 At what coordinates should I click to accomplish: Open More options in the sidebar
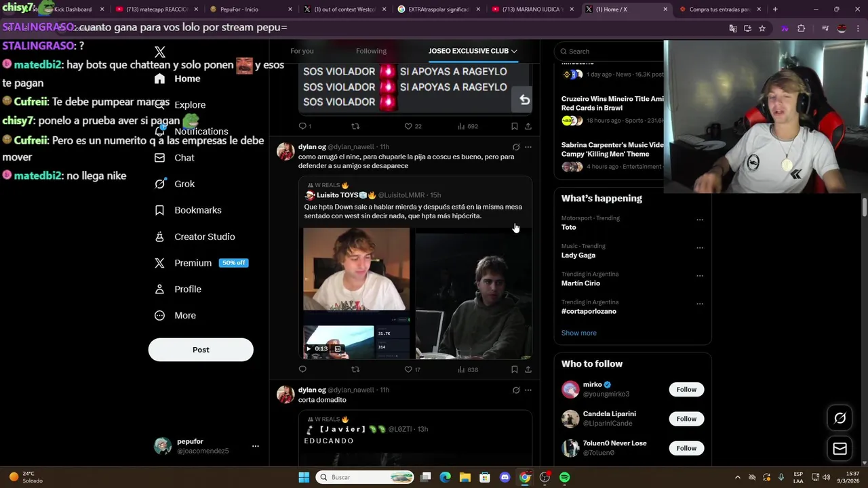[x=175, y=316]
